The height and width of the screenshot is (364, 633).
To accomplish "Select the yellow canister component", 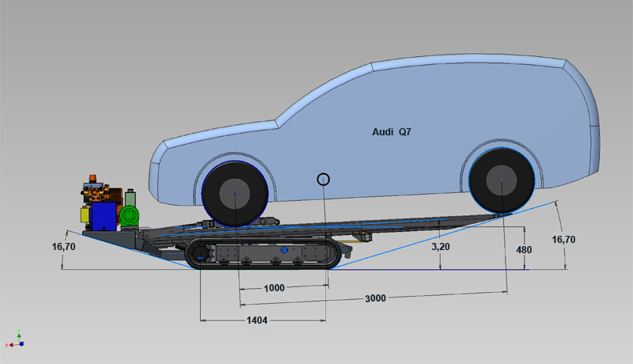I will tap(85, 214).
